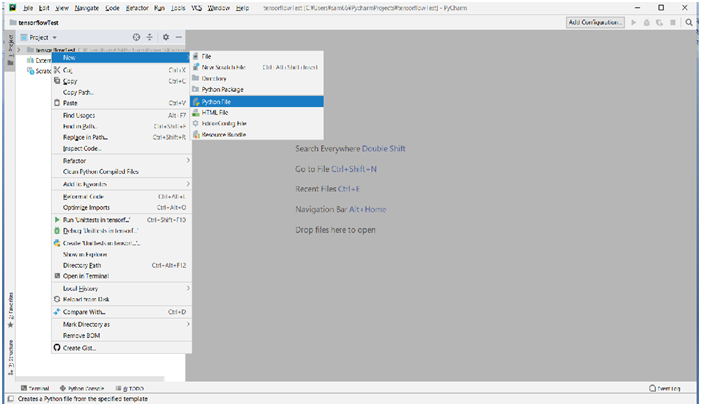
Task: Click the green Run Unittests icon
Action: pyautogui.click(x=57, y=220)
